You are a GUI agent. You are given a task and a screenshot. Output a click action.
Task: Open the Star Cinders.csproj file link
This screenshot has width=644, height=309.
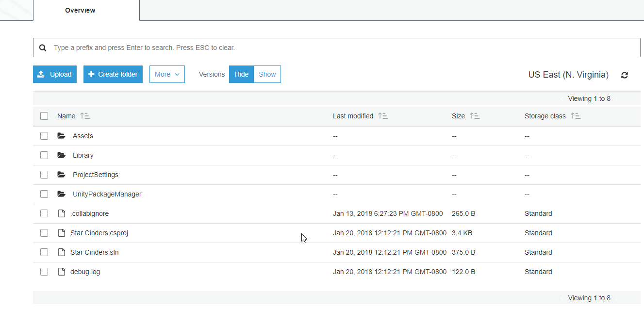tap(99, 233)
